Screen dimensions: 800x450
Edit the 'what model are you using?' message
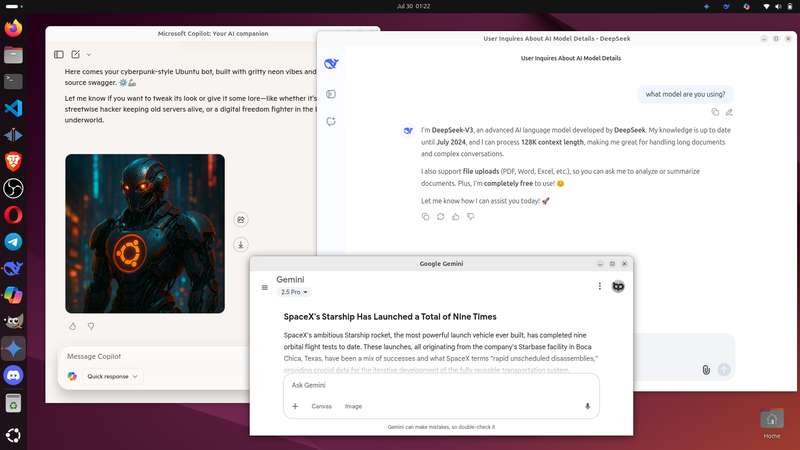(729, 112)
